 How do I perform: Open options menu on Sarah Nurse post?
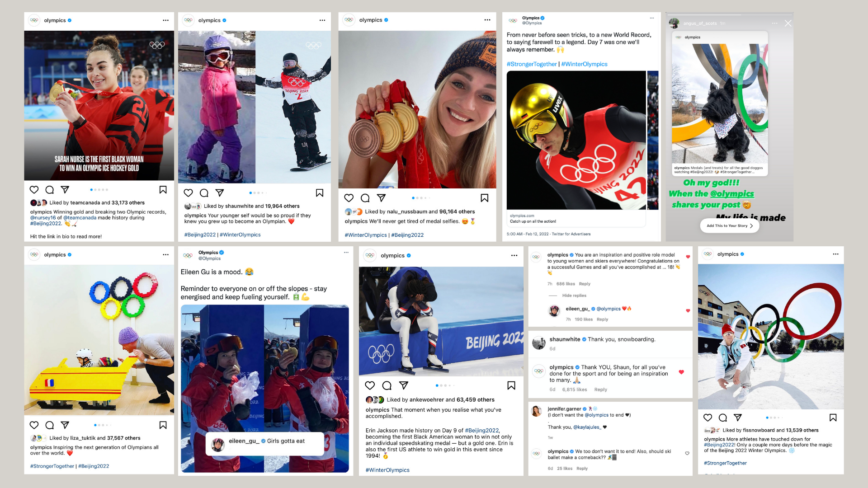[166, 20]
